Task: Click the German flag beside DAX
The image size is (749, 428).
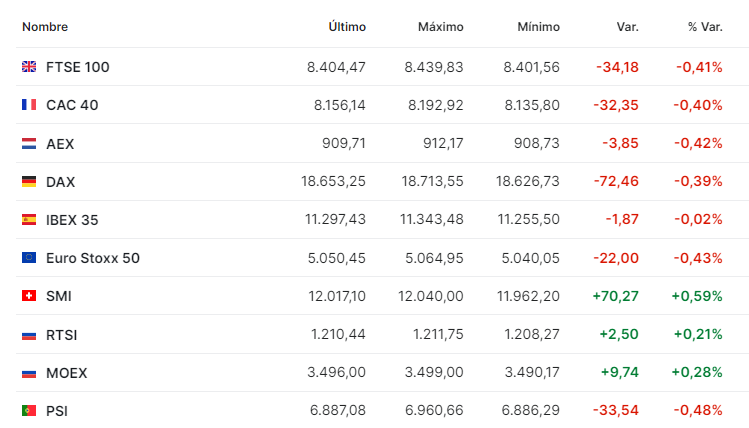Action: pyautogui.click(x=29, y=182)
